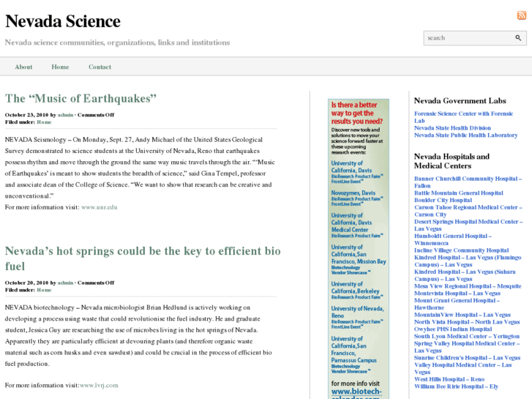
Task: Open Nevada State Health Division link
Action: coord(452,128)
